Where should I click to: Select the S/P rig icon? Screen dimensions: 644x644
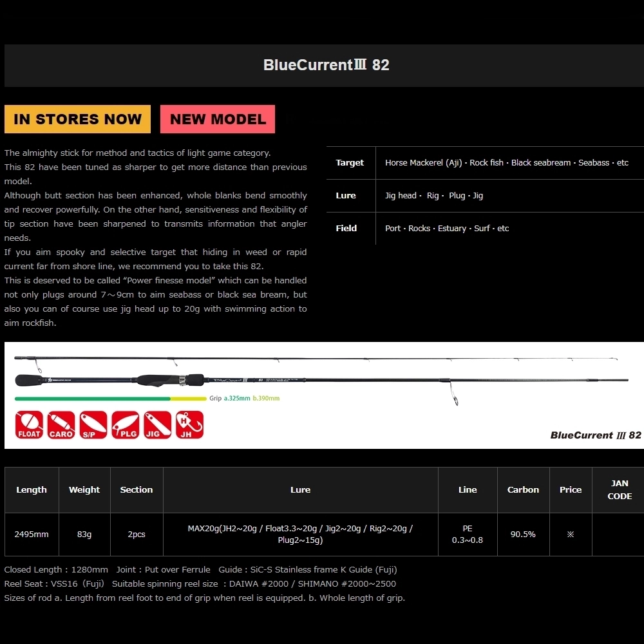click(x=93, y=424)
